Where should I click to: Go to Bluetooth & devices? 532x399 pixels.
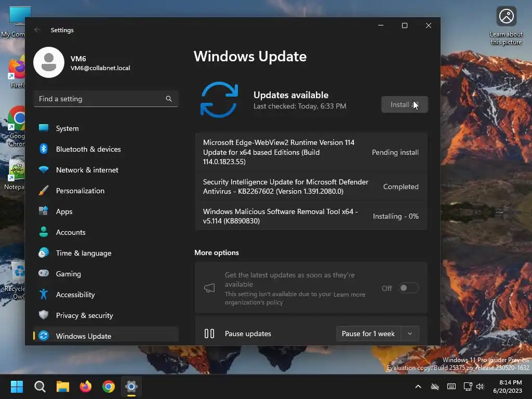point(106,149)
